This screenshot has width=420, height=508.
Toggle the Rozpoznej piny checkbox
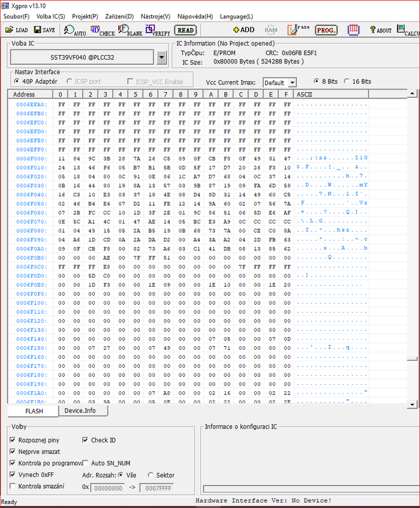click(13, 440)
